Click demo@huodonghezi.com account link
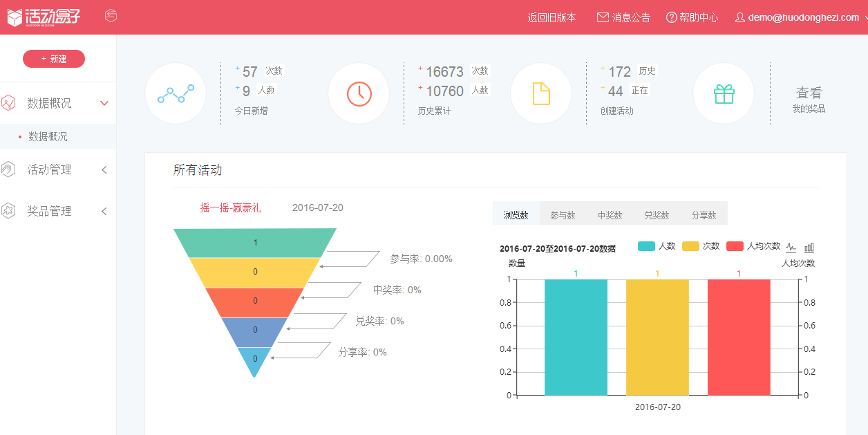868x435 pixels. [803, 17]
